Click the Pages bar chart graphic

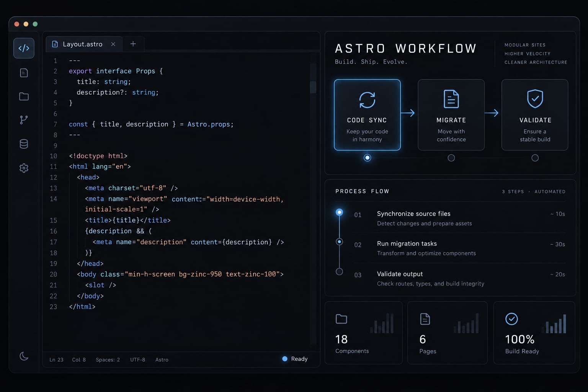466,323
